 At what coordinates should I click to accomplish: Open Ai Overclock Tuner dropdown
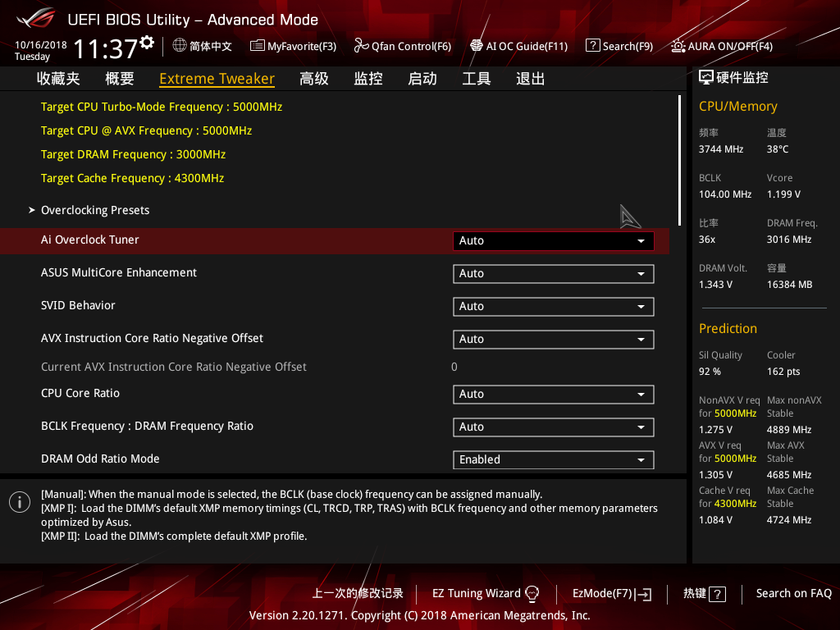(553, 241)
